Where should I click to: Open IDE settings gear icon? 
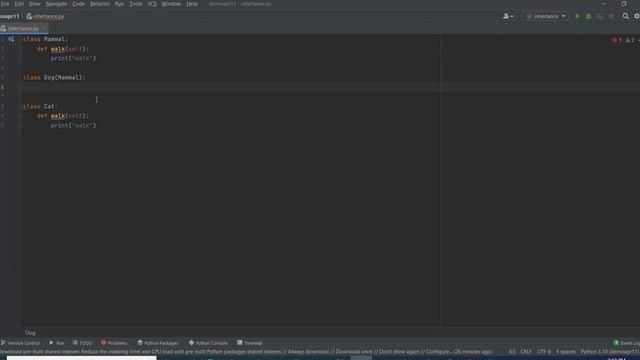point(637,16)
